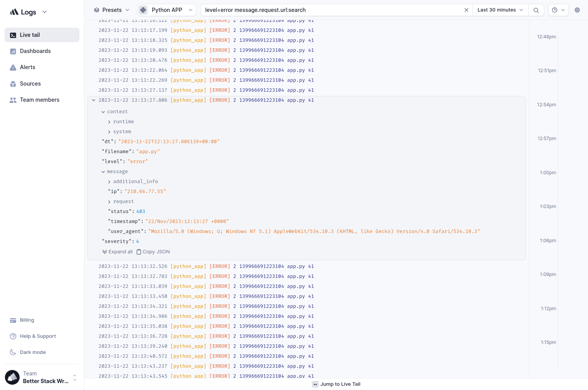
Task: Click Expand all in log details
Action: click(x=117, y=252)
